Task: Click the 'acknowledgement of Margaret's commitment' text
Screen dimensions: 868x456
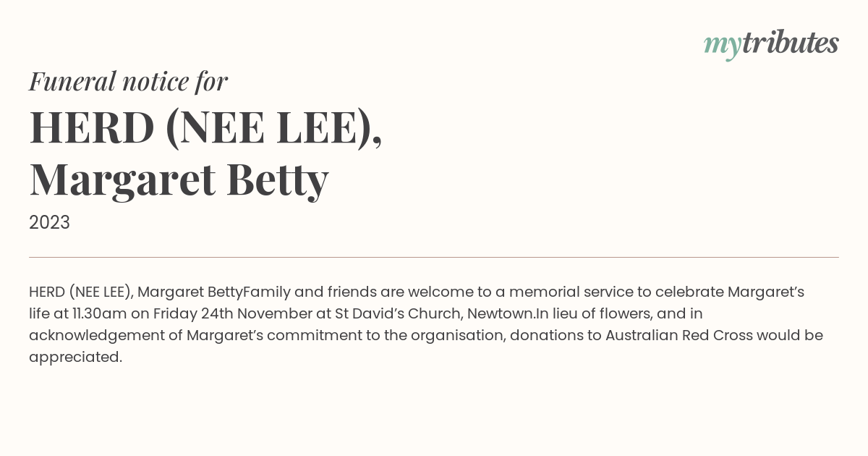Action: (x=193, y=336)
